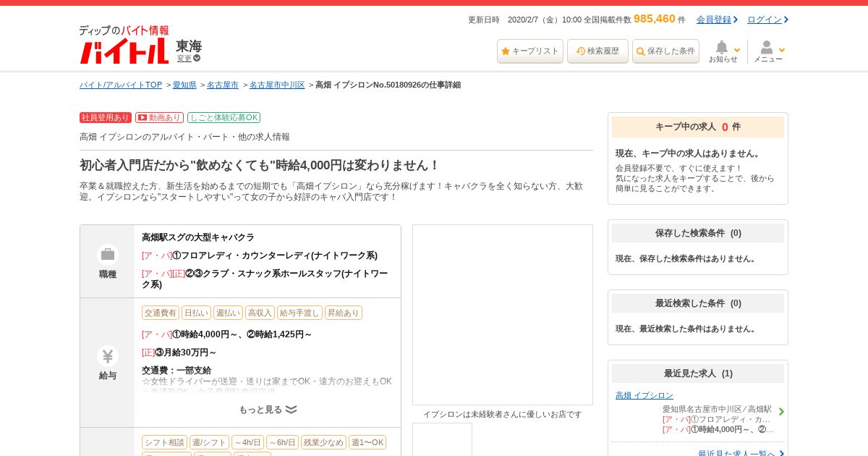
Task: Click the 週1〜OK tag
Action: click(367, 442)
